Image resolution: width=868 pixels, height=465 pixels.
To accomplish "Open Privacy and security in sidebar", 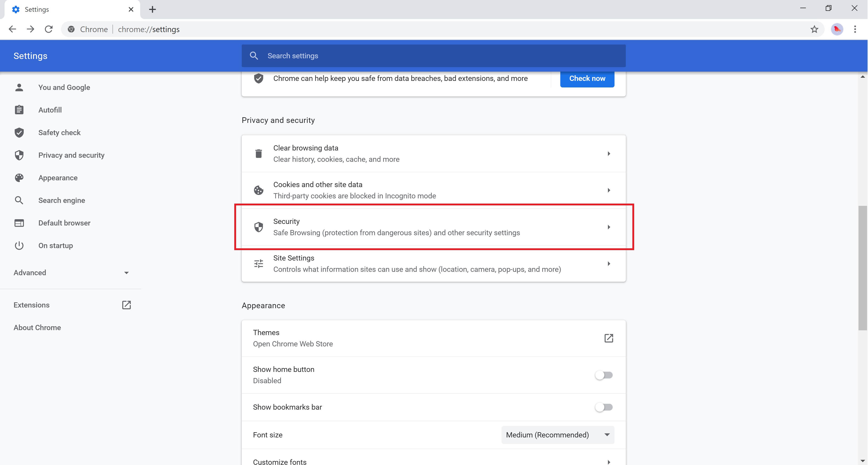I will pos(71,155).
